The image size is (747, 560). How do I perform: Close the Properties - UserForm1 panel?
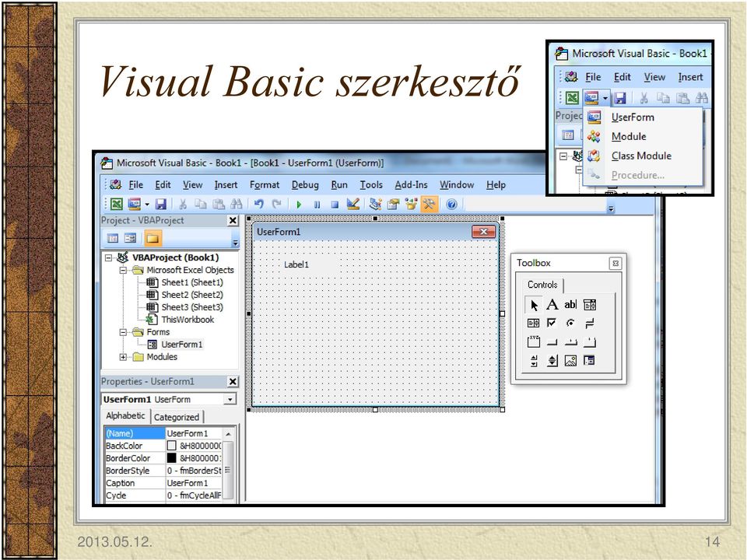[233, 381]
